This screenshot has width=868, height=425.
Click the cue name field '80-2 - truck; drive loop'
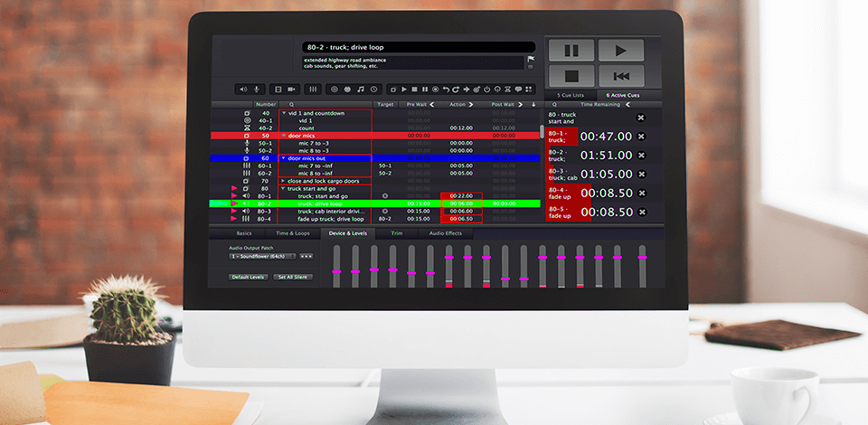pos(419,48)
